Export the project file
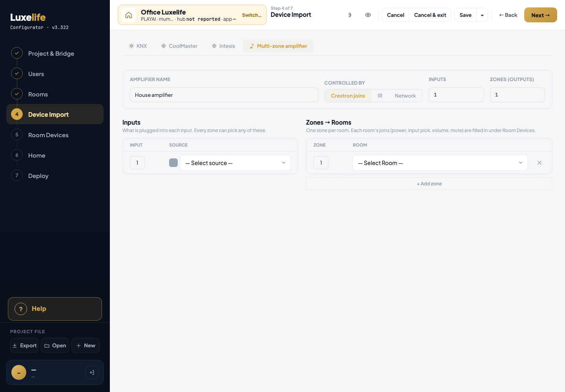 point(24,345)
